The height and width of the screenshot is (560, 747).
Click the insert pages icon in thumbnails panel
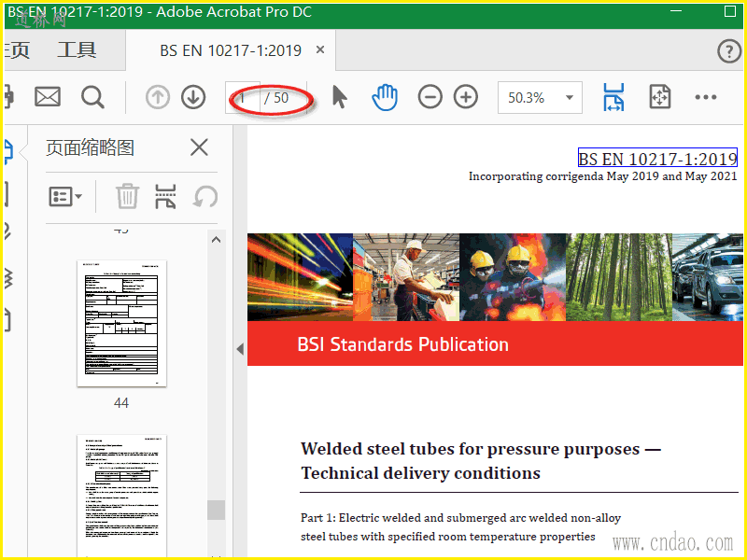(x=165, y=196)
